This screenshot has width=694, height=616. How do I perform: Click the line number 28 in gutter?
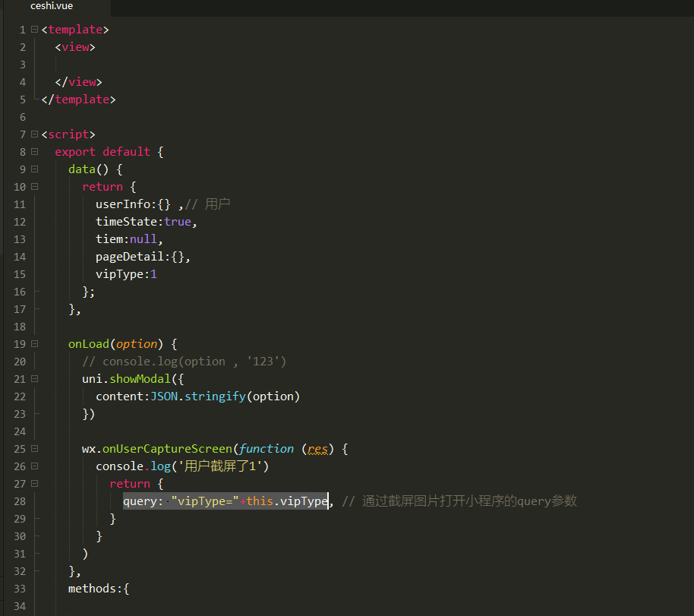20,501
